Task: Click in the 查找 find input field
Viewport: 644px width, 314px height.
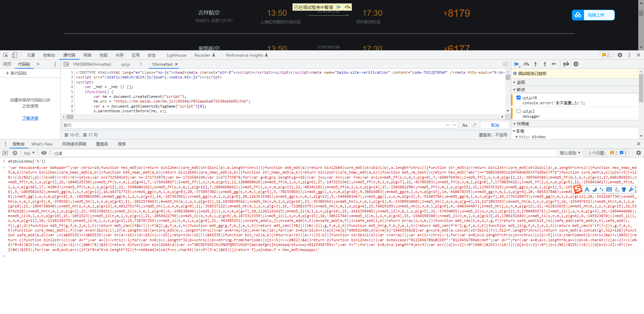Action: pyautogui.click(x=253, y=125)
